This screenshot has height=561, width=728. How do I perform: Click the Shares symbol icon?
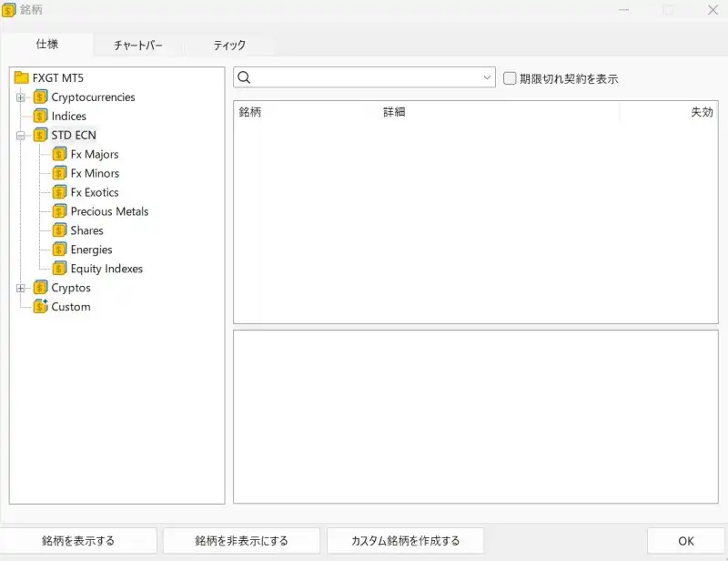(59, 230)
